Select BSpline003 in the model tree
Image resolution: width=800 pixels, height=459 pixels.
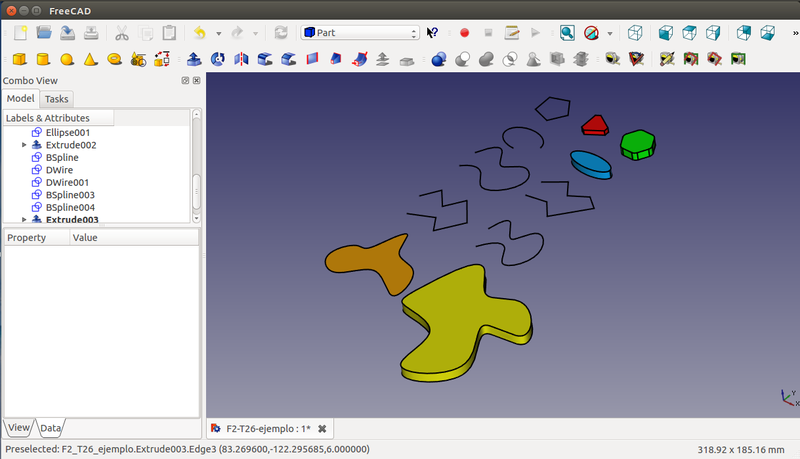point(70,195)
